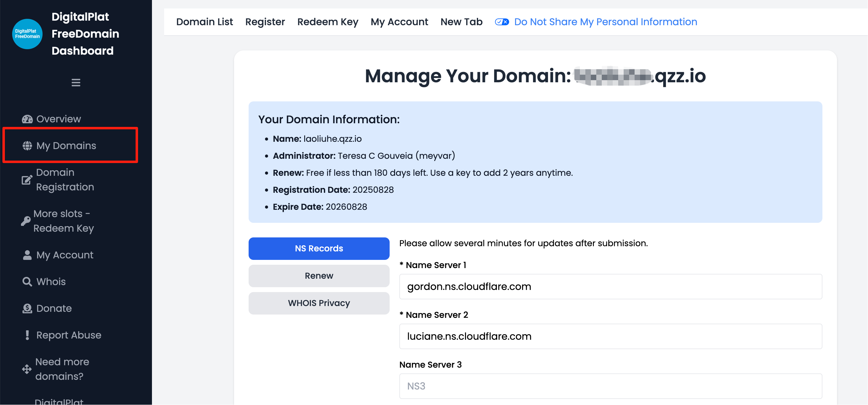
Task: Click the Report Abuse exclamation icon
Action: coord(27,335)
